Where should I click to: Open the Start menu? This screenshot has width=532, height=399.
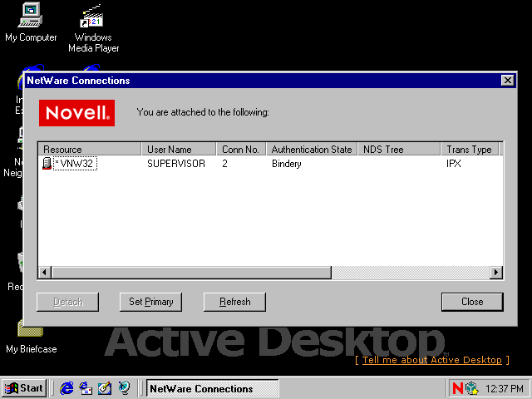point(24,388)
